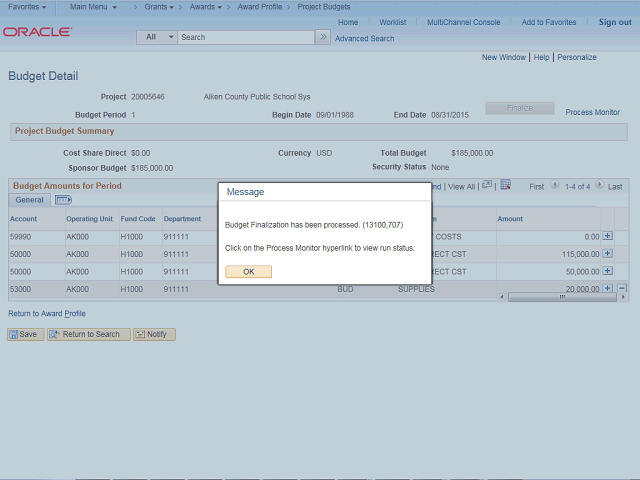This screenshot has height=480, width=640.
Task: Click the Last grid navigation link
Action: click(615, 187)
